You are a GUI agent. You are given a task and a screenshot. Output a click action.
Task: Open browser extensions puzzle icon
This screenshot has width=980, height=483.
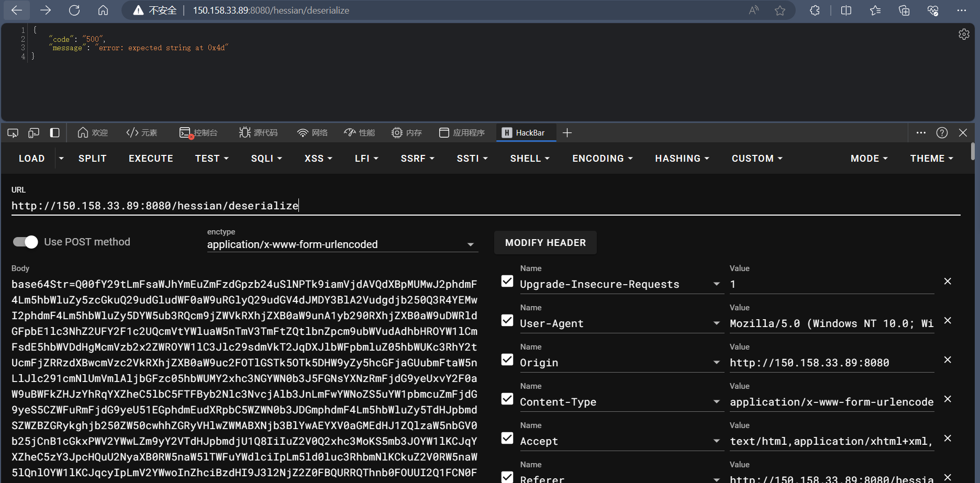pos(815,10)
